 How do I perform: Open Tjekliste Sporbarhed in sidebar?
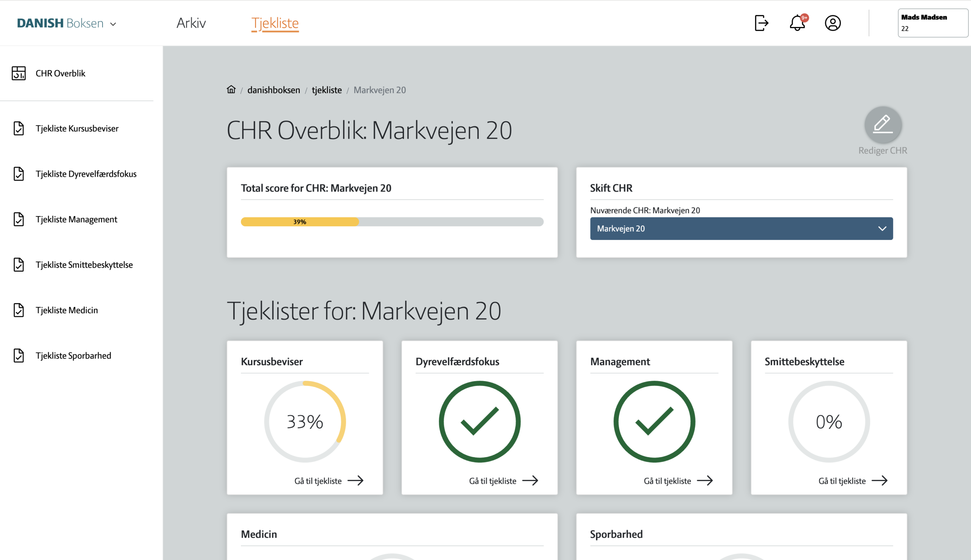coord(74,355)
